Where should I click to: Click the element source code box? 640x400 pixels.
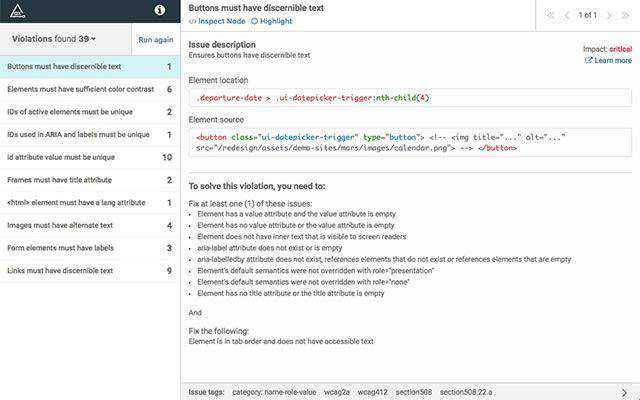pyautogui.click(x=410, y=142)
